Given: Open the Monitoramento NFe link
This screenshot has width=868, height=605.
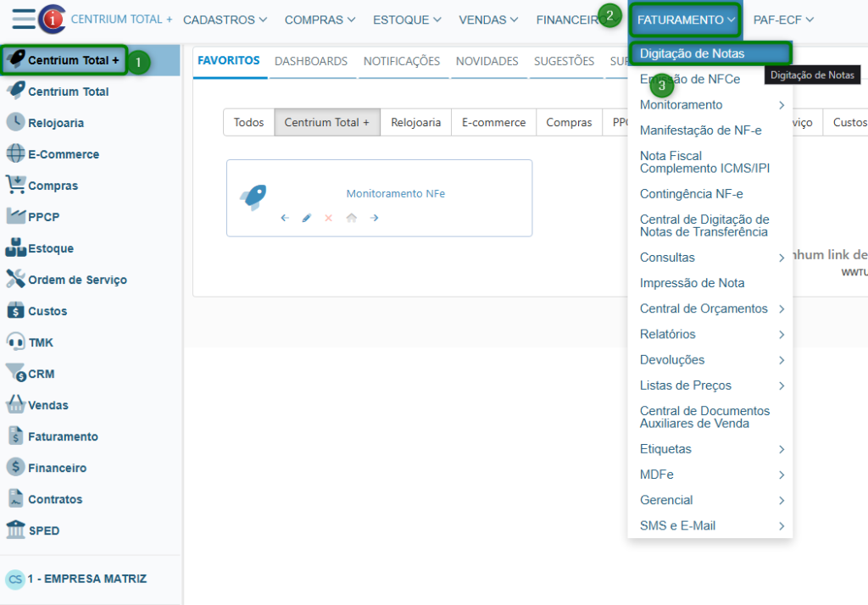Looking at the screenshot, I should click(x=395, y=194).
